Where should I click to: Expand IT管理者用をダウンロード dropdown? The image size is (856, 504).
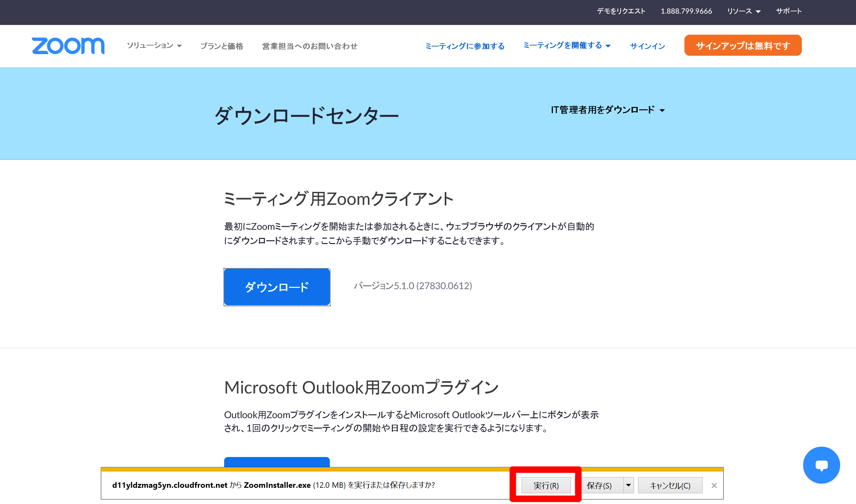click(607, 110)
